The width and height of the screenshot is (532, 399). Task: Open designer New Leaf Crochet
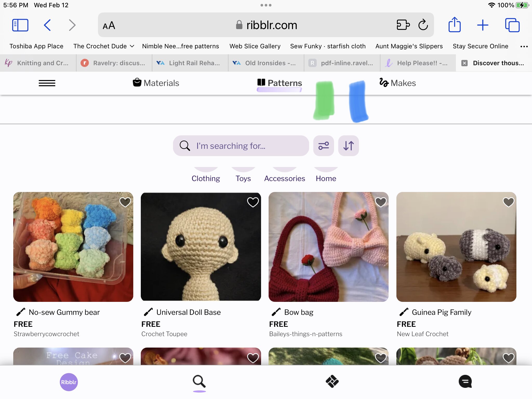pyautogui.click(x=423, y=334)
